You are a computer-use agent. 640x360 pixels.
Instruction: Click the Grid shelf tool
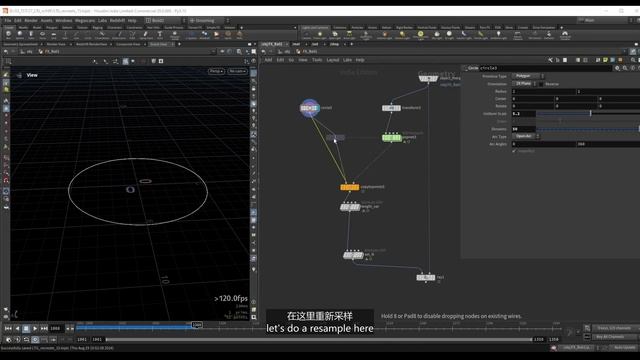pyautogui.click(x=54, y=35)
